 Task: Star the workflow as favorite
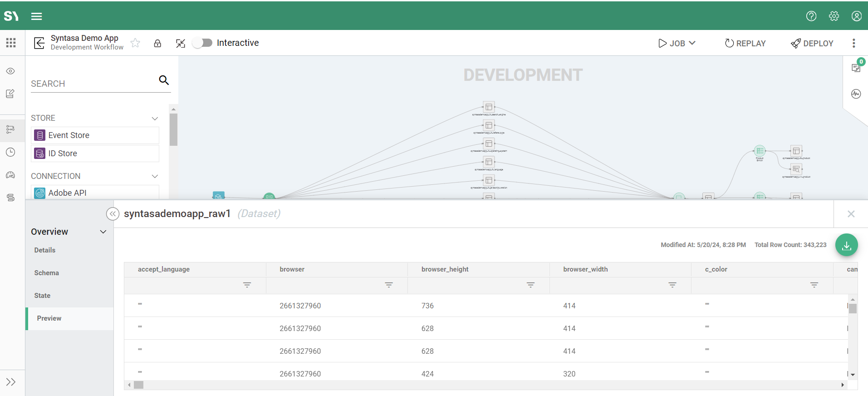coord(135,43)
